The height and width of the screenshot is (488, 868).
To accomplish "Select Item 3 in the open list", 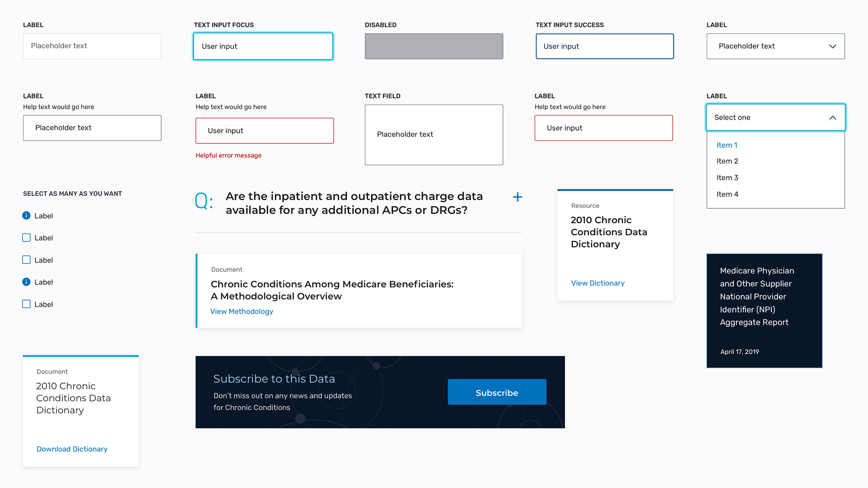I will [x=727, y=178].
